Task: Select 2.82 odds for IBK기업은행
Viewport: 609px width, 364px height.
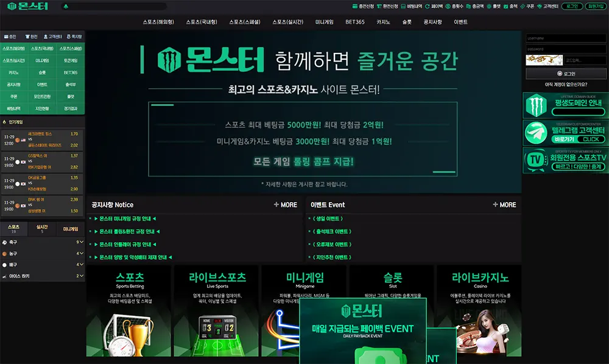Action: tap(74, 167)
